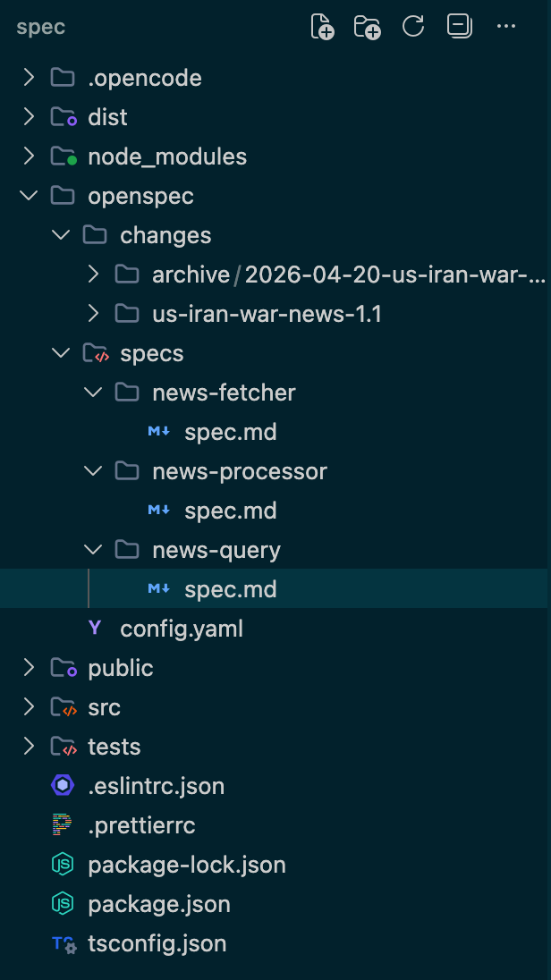Expand the archive folder chevron
The height and width of the screenshot is (980, 551).
93,275
